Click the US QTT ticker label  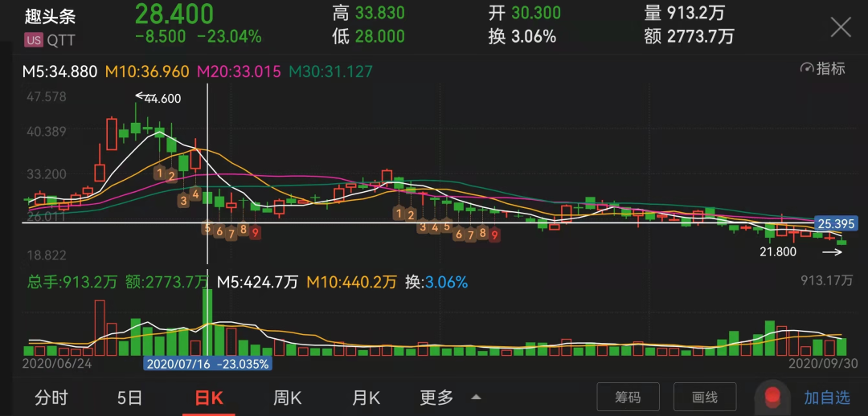click(50, 40)
